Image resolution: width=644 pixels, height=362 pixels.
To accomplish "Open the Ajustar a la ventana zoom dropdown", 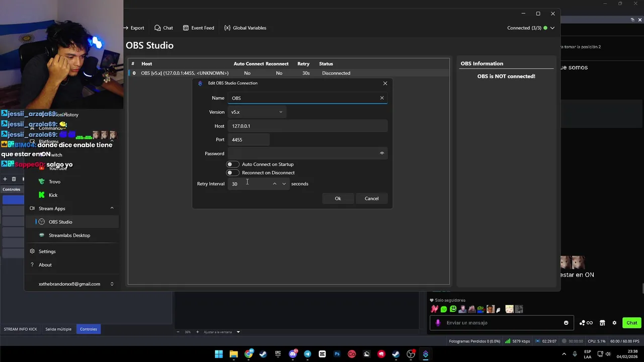I will coord(221,332).
